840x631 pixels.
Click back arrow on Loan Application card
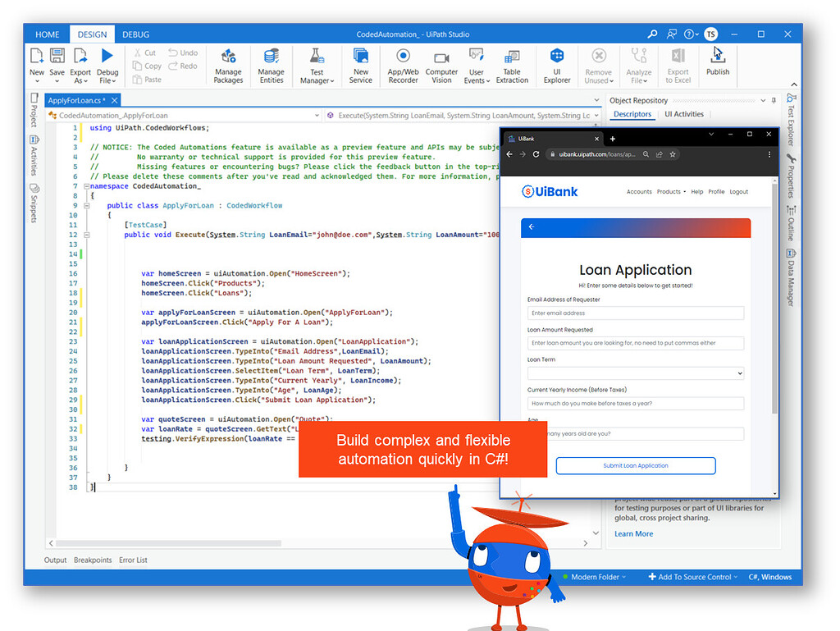532,227
